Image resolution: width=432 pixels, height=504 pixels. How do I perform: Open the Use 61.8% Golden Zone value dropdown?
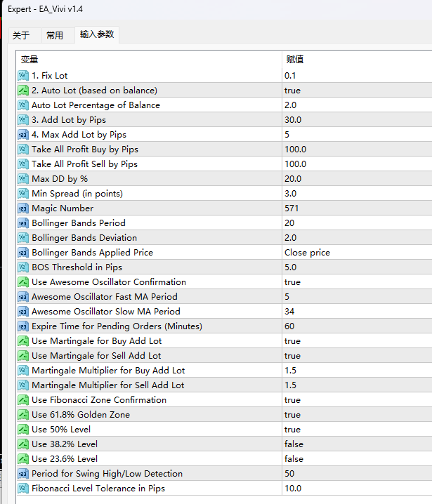tap(292, 415)
